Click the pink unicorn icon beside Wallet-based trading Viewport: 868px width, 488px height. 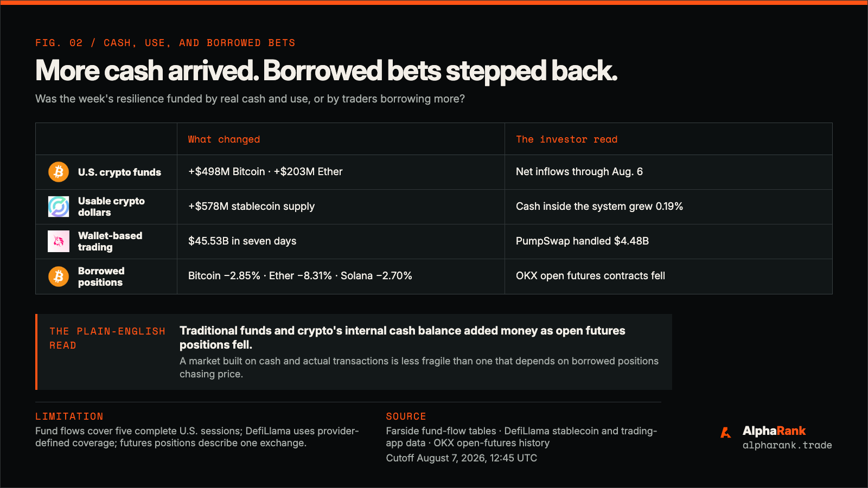click(59, 241)
